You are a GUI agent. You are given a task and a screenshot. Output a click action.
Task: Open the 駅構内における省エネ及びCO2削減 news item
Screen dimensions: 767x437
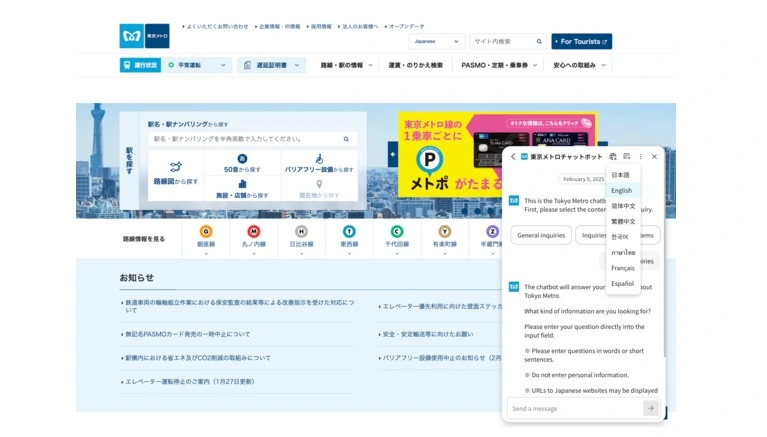pyautogui.click(x=196, y=358)
